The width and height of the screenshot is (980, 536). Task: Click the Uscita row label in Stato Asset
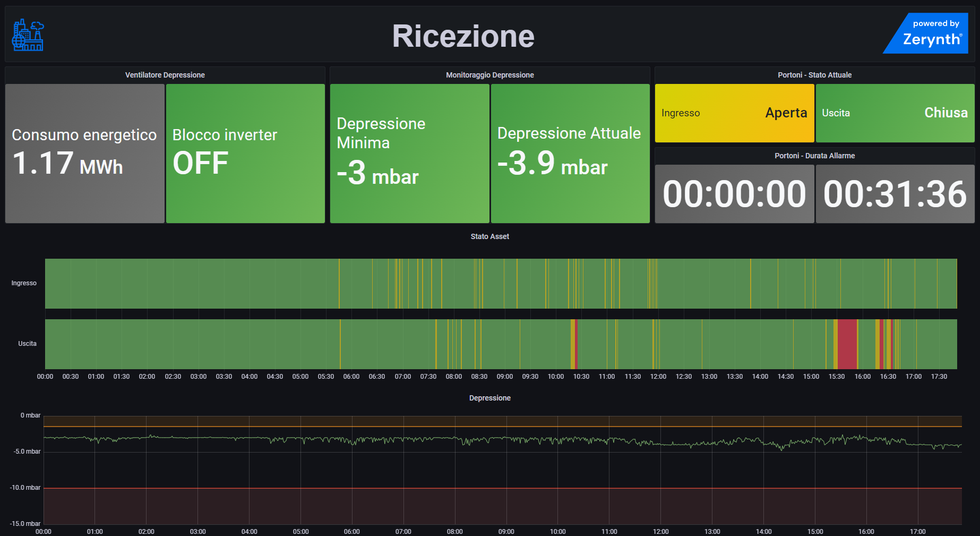[x=27, y=344]
